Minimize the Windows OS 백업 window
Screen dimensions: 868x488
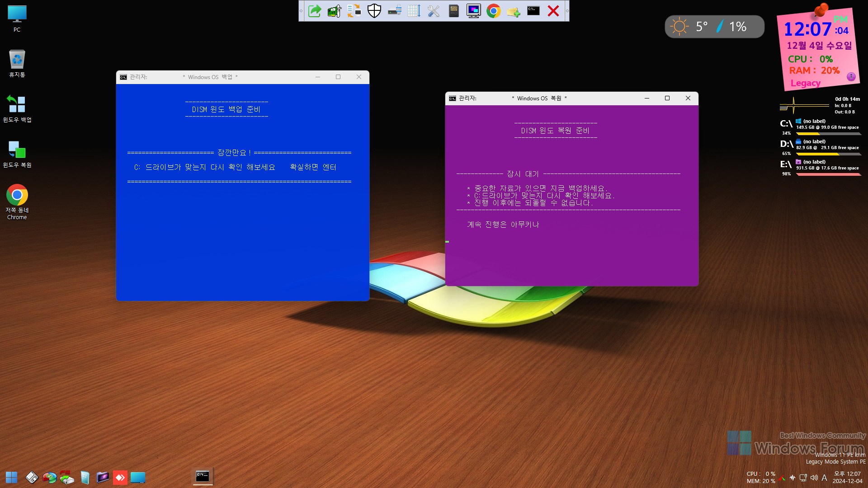point(318,77)
